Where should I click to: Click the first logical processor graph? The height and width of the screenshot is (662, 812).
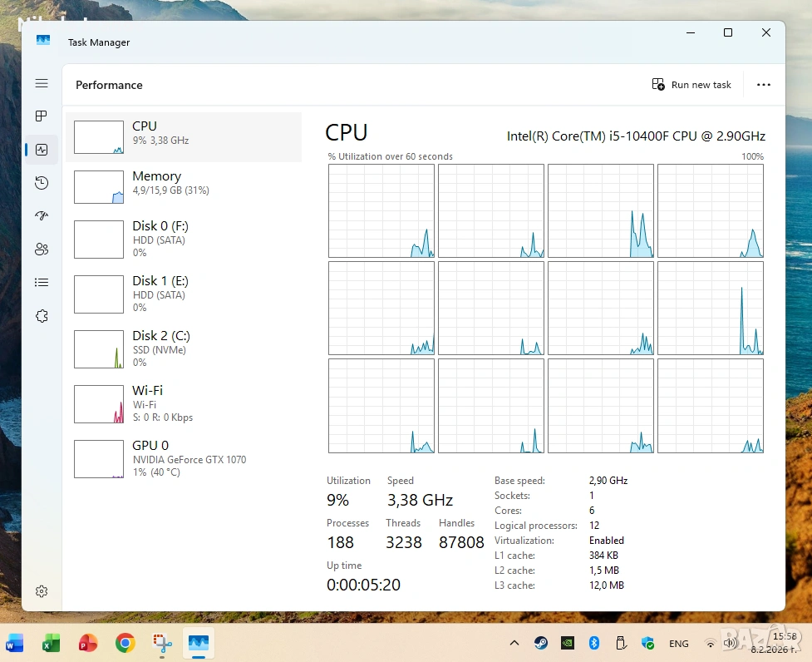pos(381,210)
